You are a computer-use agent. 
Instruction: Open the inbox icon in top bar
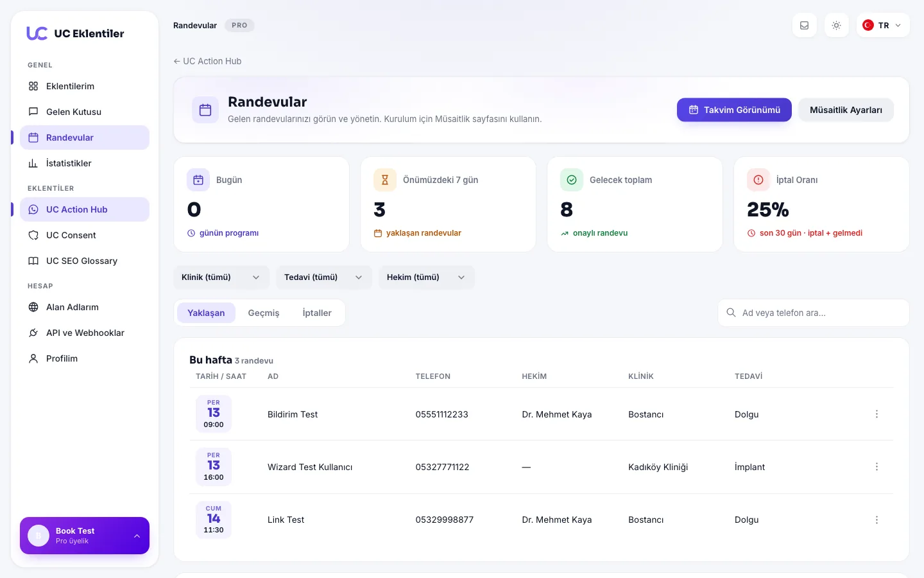click(x=804, y=25)
